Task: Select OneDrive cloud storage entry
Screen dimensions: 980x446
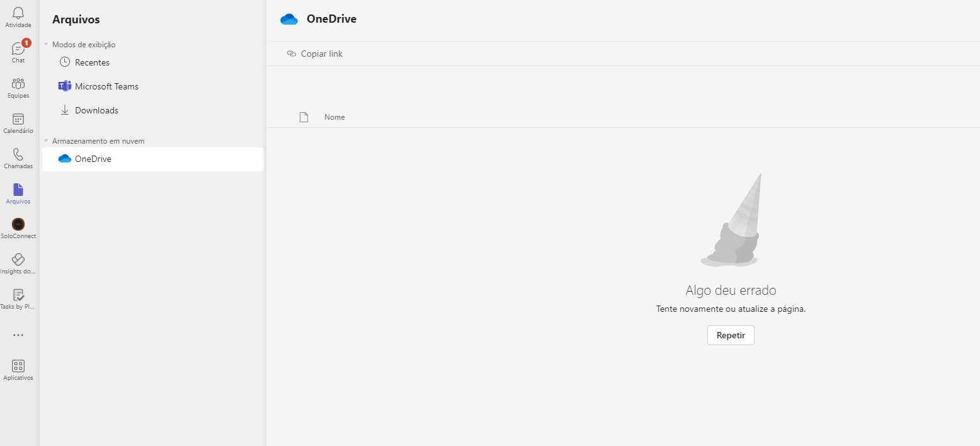Action: click(153, 159)
